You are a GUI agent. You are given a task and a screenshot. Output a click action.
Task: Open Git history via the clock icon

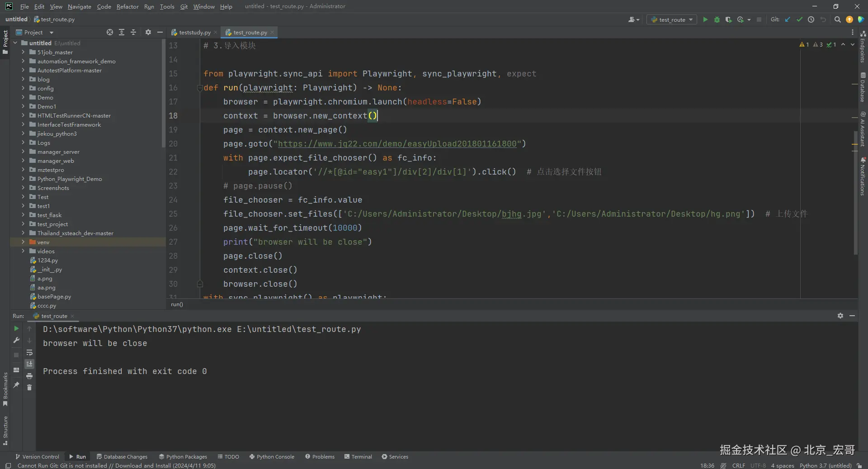point(811,19)
